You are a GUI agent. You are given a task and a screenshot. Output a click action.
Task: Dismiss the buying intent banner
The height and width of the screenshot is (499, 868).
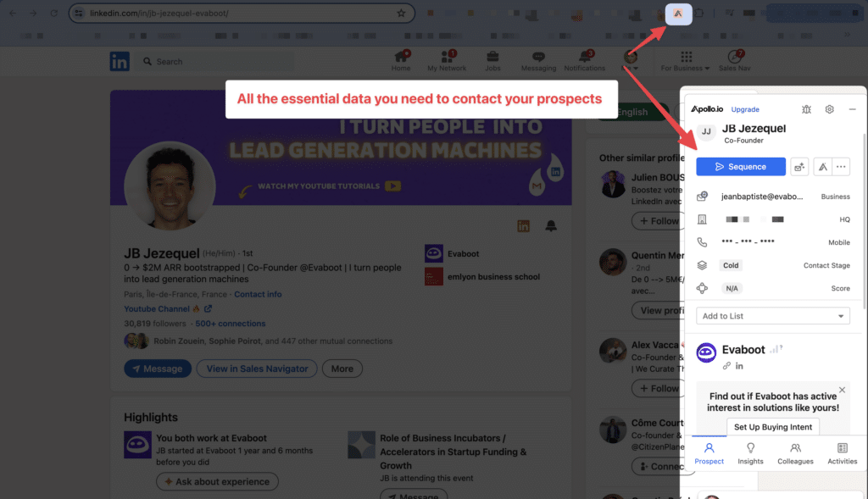(x=842, y=390)
